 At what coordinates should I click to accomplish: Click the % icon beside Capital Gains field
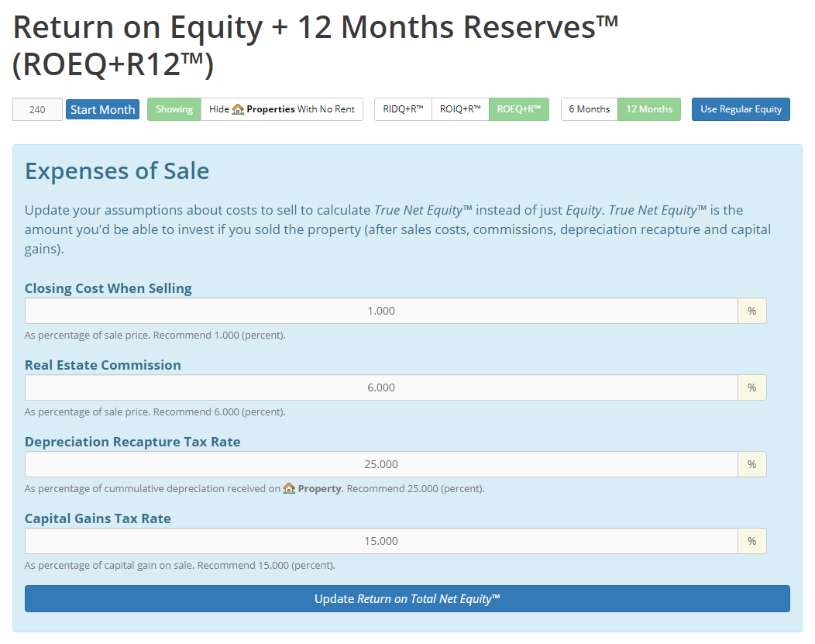coord(751,540)
